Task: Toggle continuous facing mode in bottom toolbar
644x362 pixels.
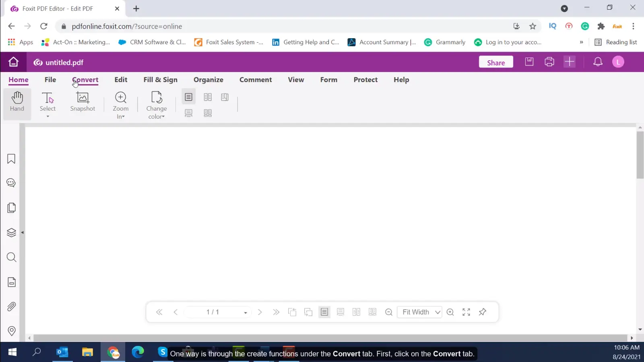Action: [373, 312]
